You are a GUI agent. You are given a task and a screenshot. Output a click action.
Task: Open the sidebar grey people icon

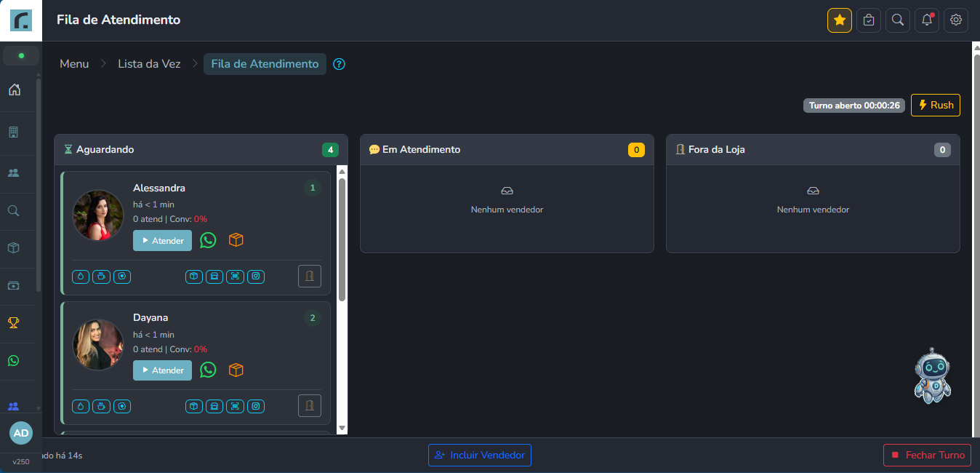[x=13, y=173]
